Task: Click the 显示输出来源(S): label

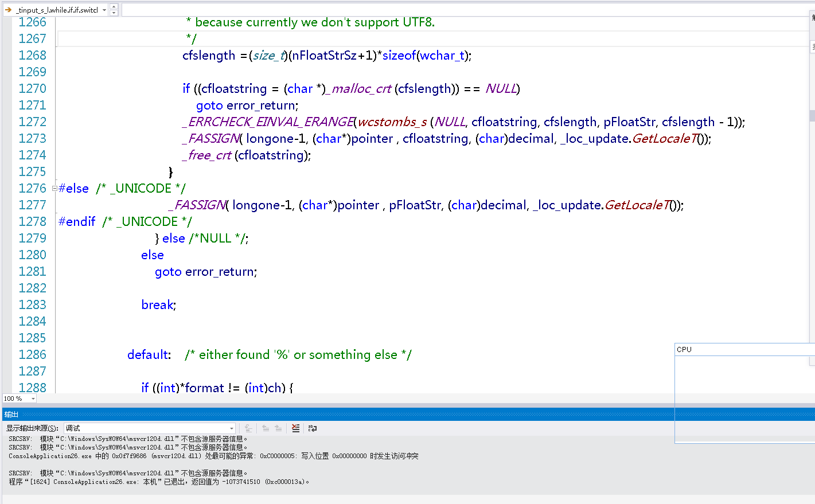Action: click(x=32, y=428)
